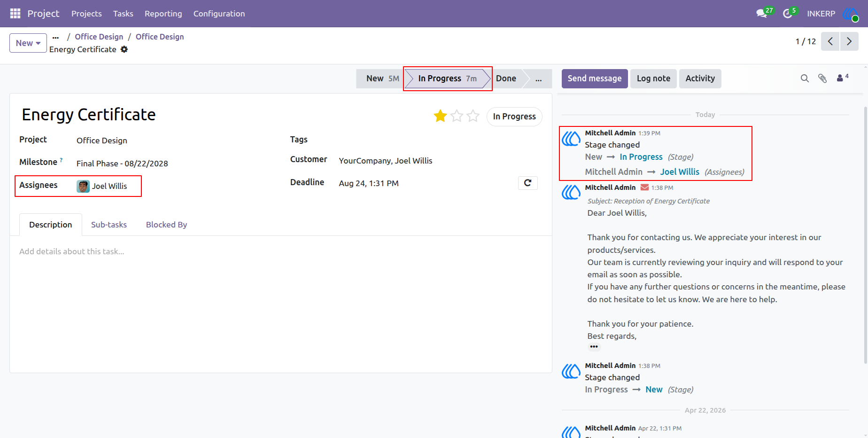
Task: Open the activities clock icon with badge 5
Action: click(788, 14)
